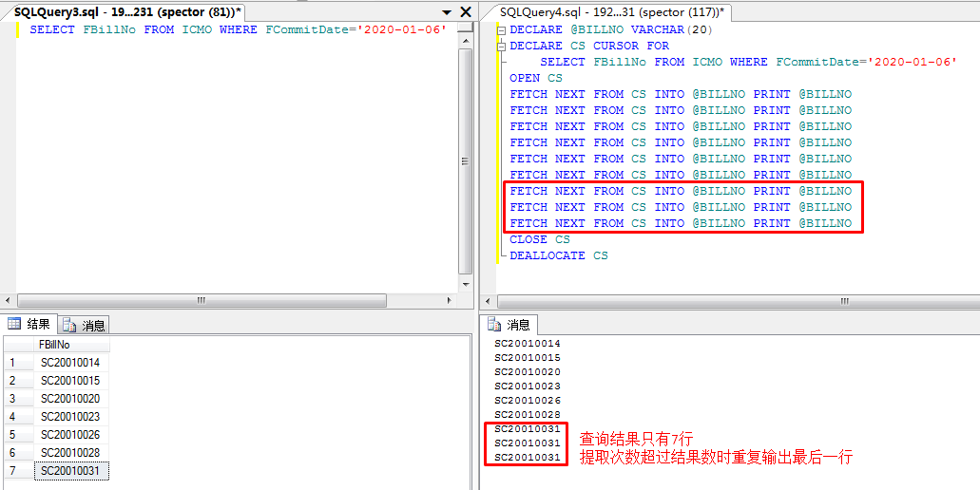Click SC20010023 in the right messages output
The image size is (980, 490).
[528, 386]
